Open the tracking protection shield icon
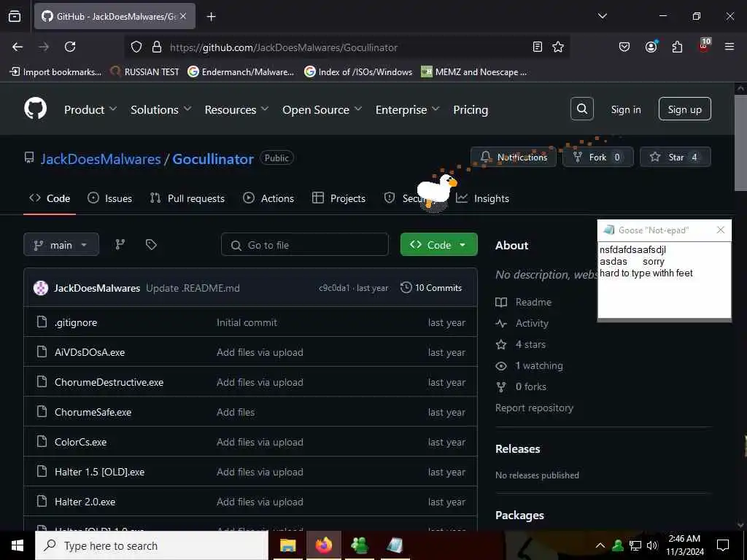 pos(136,47)
